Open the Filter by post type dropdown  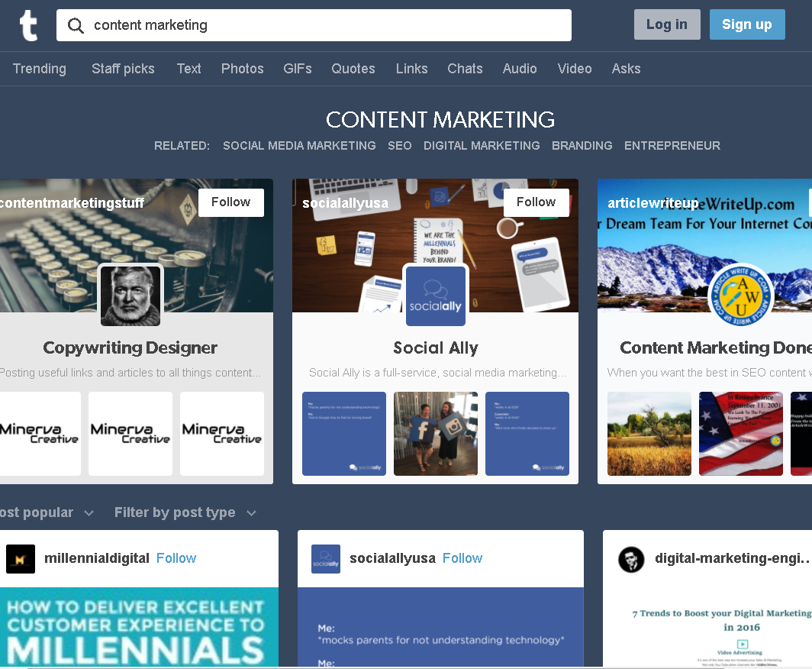click(x=185, y=512)
